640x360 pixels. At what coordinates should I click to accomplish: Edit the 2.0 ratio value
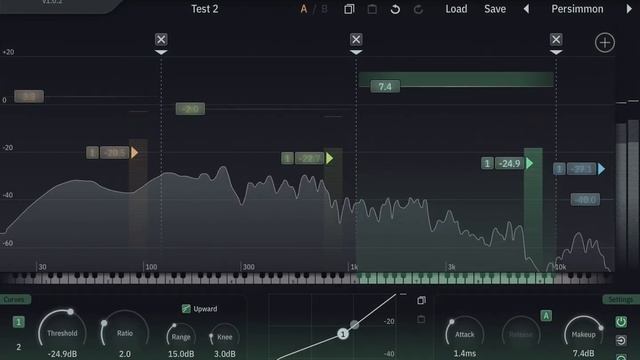[124, 354]
